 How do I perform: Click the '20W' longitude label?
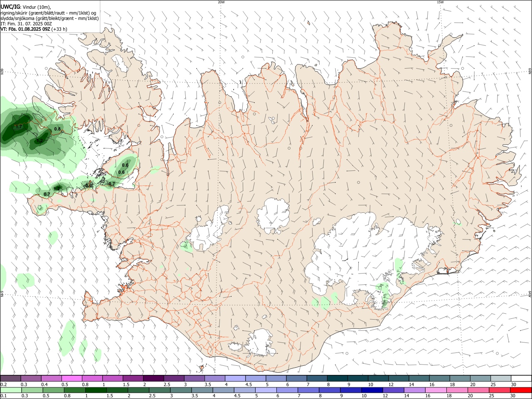click(x=221, y=2)
